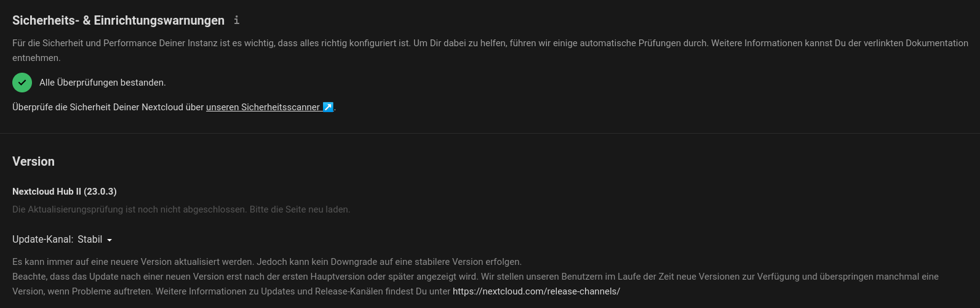Click the note starting "Beachte, dass das Update"
Viewport: 980px width, 308px height.
246,277
